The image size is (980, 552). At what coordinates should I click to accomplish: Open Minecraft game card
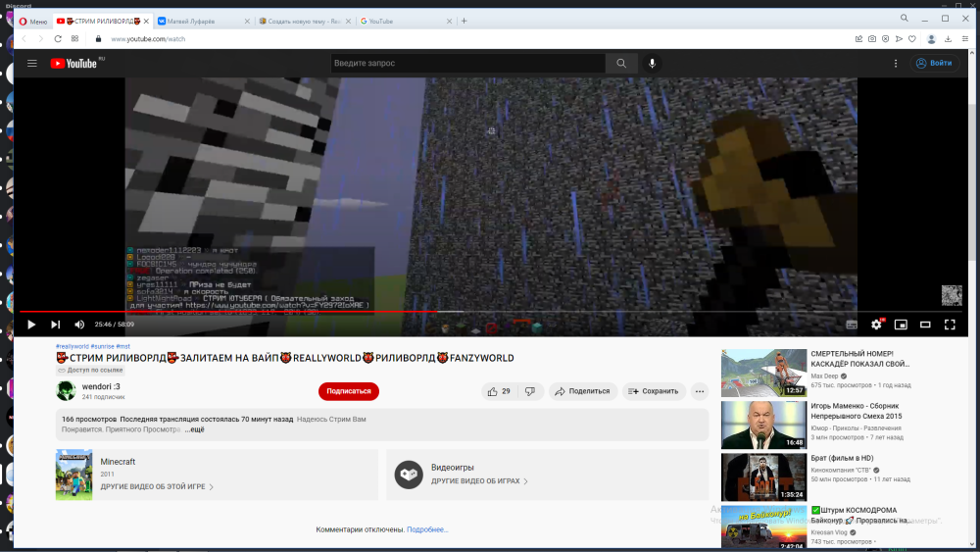(x=217, y=475)
